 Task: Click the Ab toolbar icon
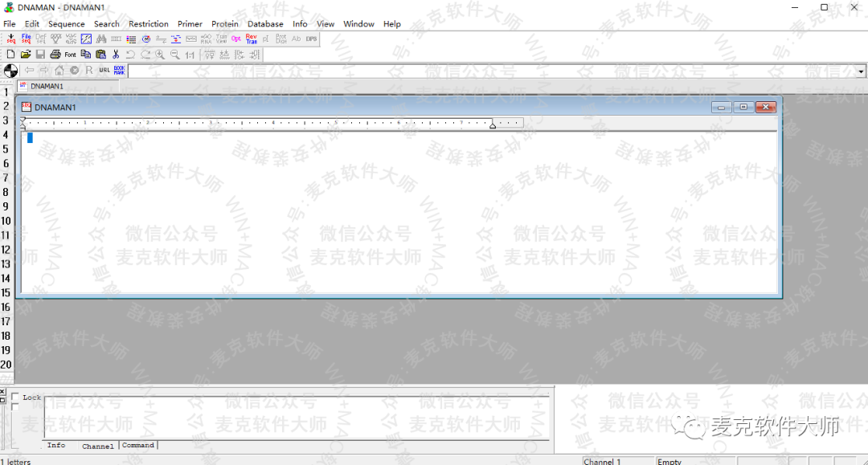click(296, 39)
